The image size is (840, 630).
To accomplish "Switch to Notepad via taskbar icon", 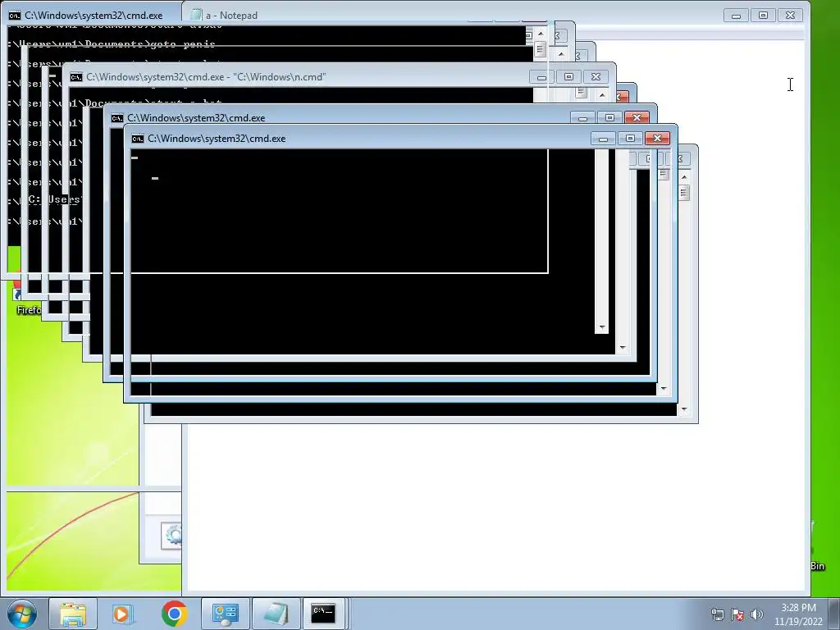I will pyautogui.click(x=276, y=614).
